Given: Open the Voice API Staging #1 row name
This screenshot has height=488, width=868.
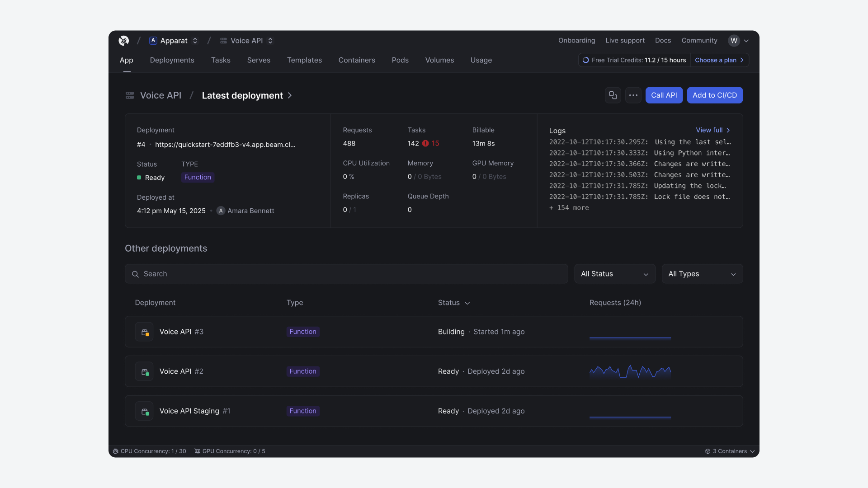Looking at the screenshot, I should 195,411.
